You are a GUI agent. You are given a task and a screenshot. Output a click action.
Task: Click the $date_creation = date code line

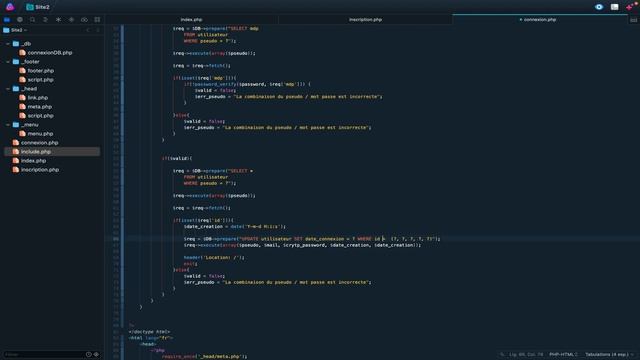click(235, 227)
